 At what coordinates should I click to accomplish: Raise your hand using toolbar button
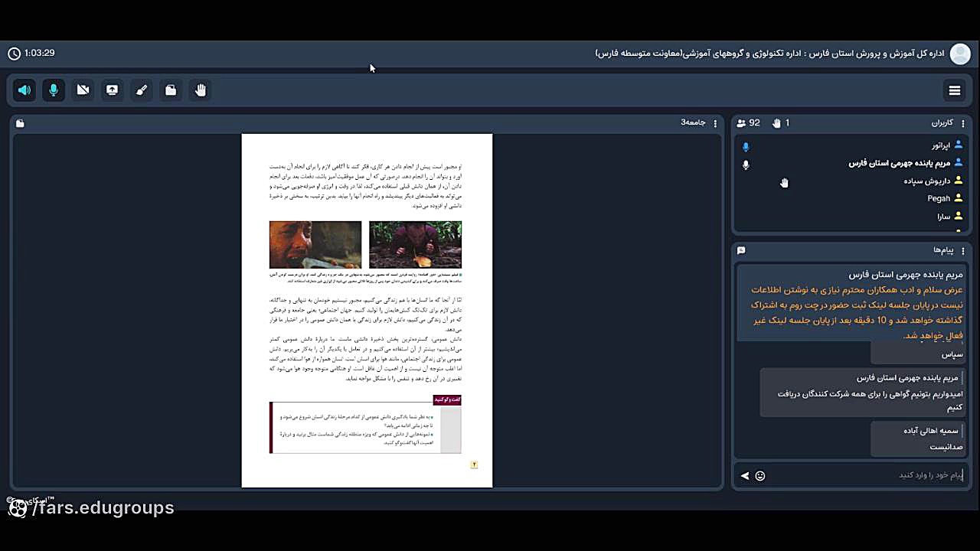201,90
